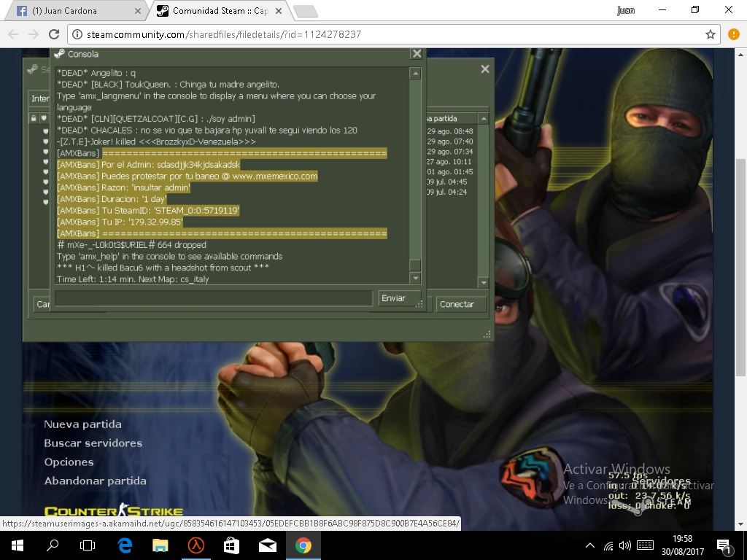The image size is (747, 560).
Task: Open a new Chrome tab
Action: click(305, 12)
